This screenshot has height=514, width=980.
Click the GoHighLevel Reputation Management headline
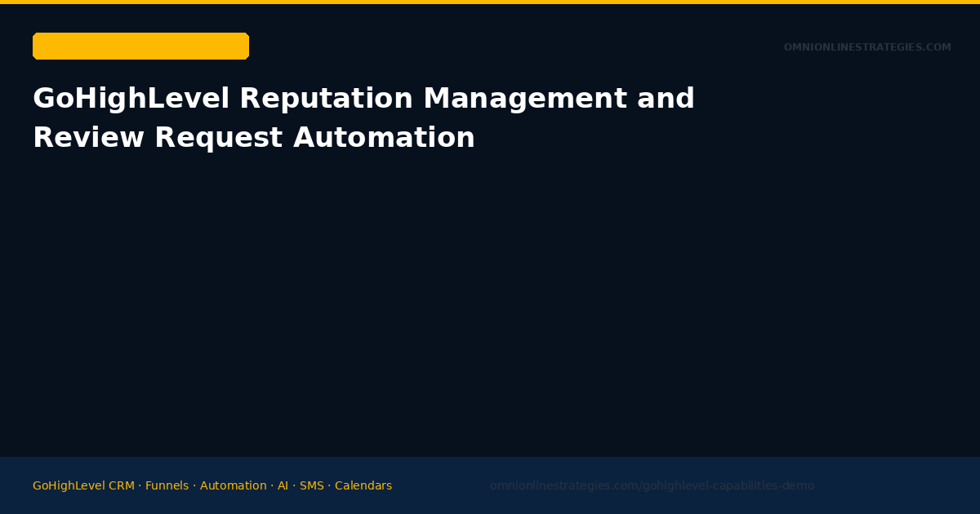click(x=363, y=118)
